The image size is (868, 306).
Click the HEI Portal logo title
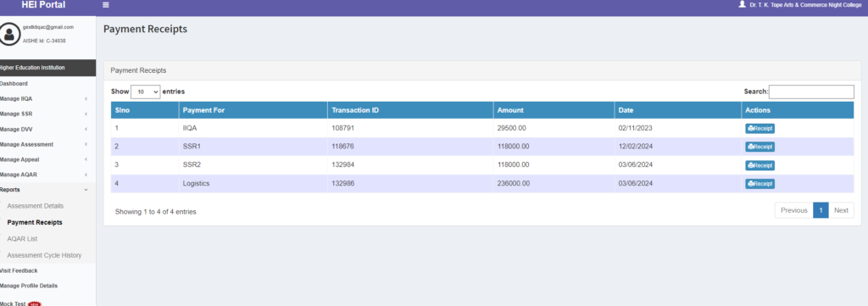[x=43, y=5]
